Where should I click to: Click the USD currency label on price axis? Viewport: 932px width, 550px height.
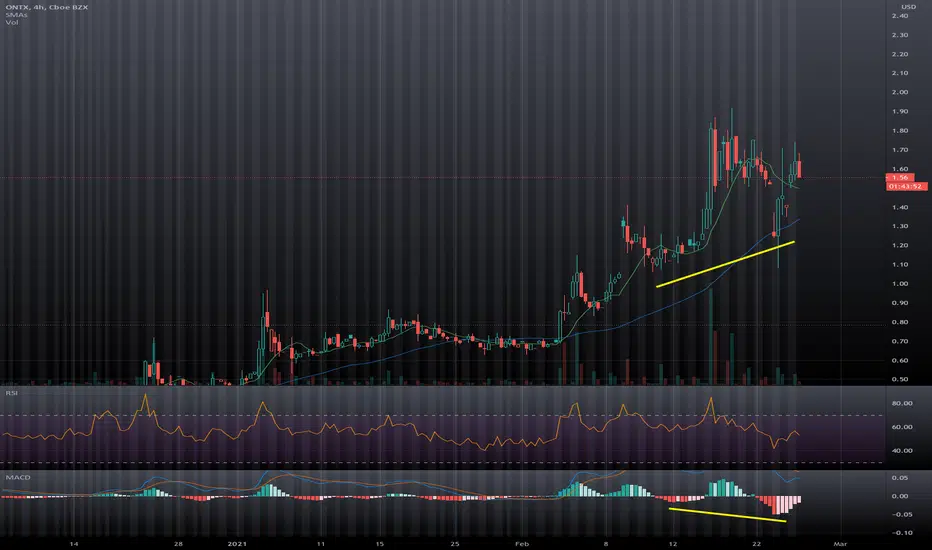(908, 7)
